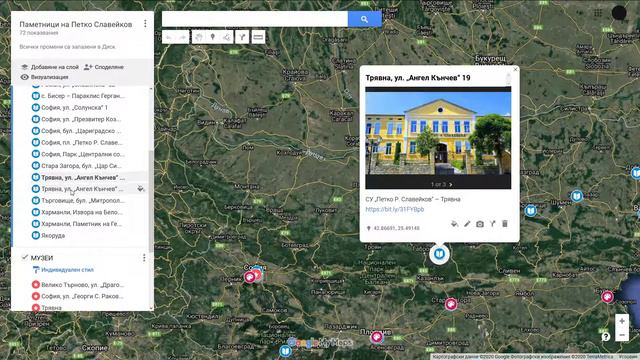The image size is (640, 360).
Task: Open the Google apps grid
Action: (x=598, y=13)
